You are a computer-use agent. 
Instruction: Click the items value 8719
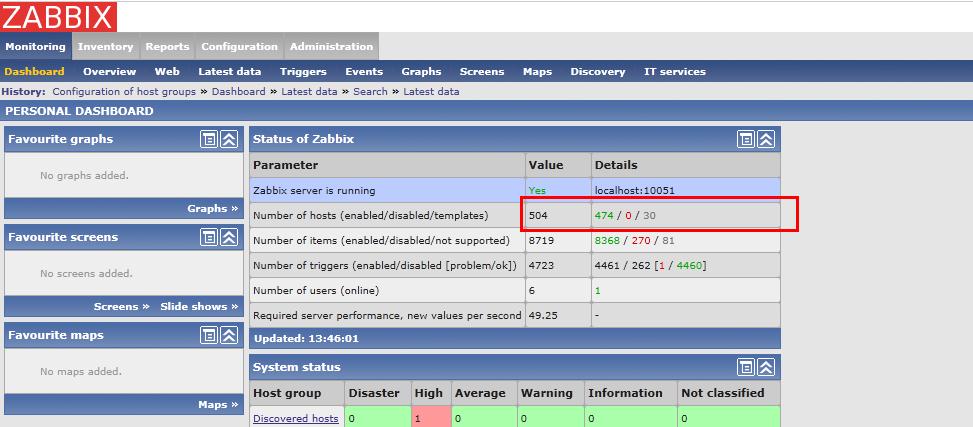(x=541, y=240)
